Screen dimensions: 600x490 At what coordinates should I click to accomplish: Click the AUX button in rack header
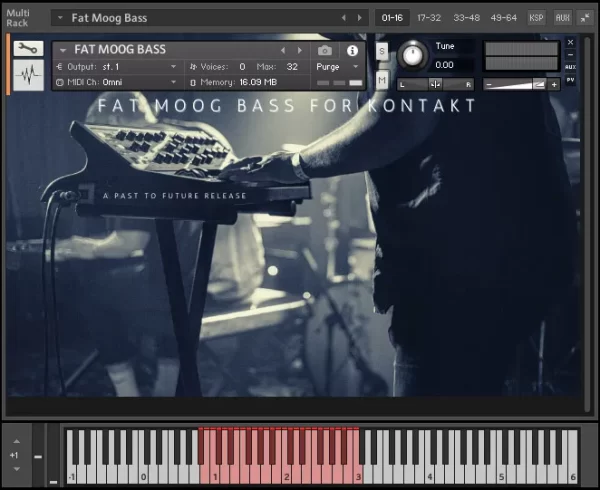click(x=562, y=18)
